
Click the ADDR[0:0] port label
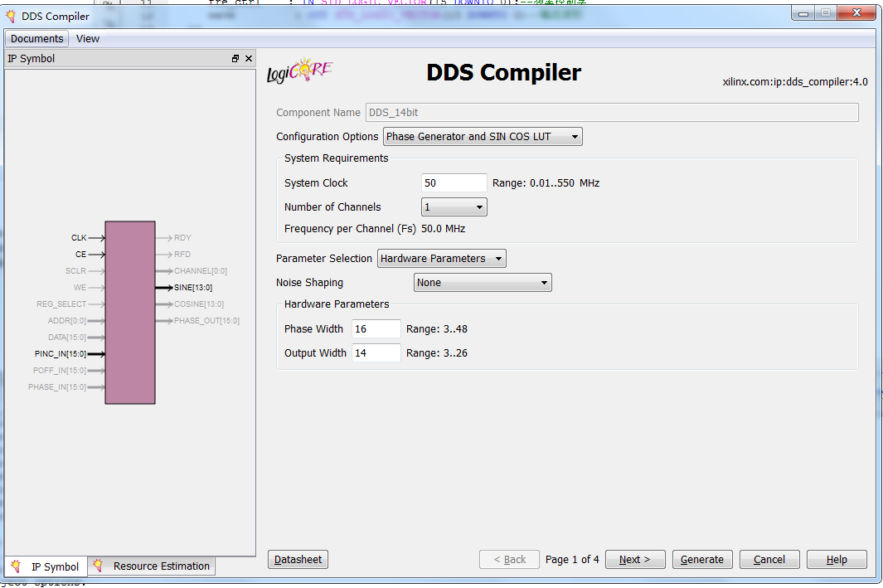[67, 321]
